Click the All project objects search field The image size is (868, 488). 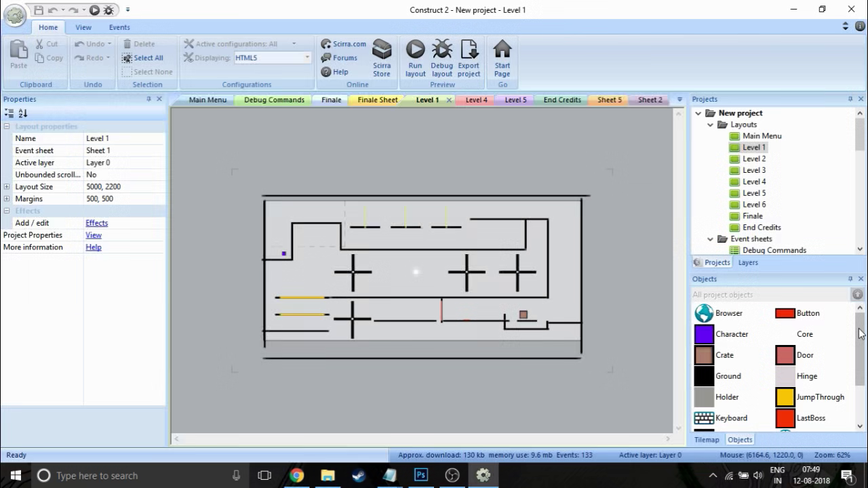(x=771, y=295)
